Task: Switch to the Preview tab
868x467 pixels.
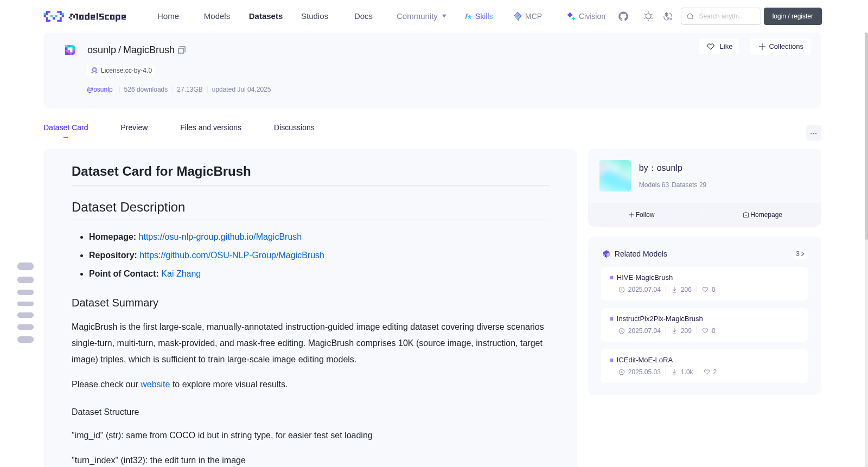Action: (134, 127)
